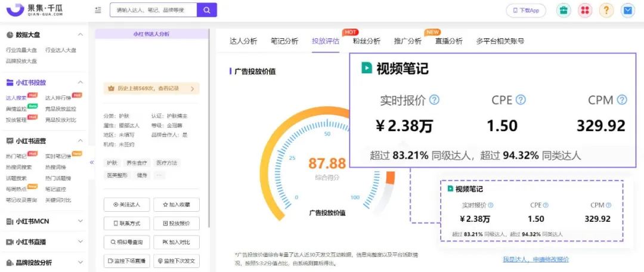Open 品牌投放大盘 in the sidebar
This screenshot has width=644, height=272.
[21, 61]
